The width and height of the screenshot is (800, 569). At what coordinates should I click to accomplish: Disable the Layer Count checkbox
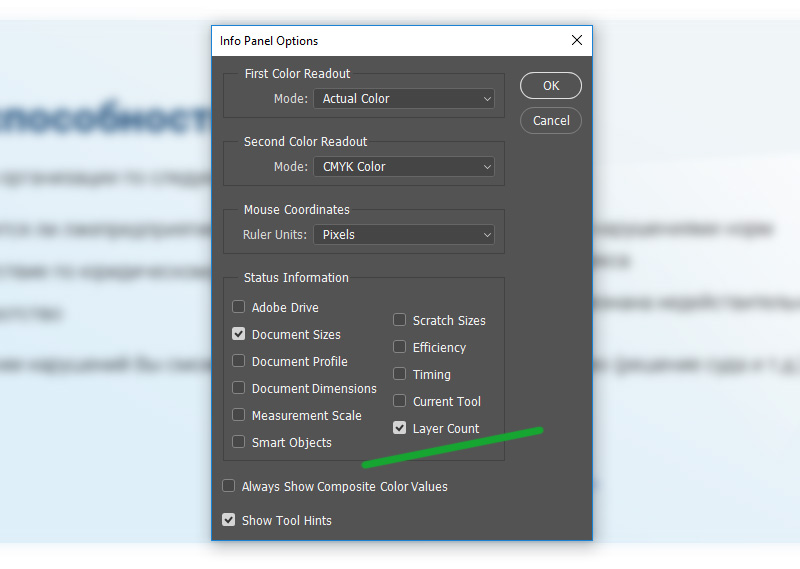(400, 429)
